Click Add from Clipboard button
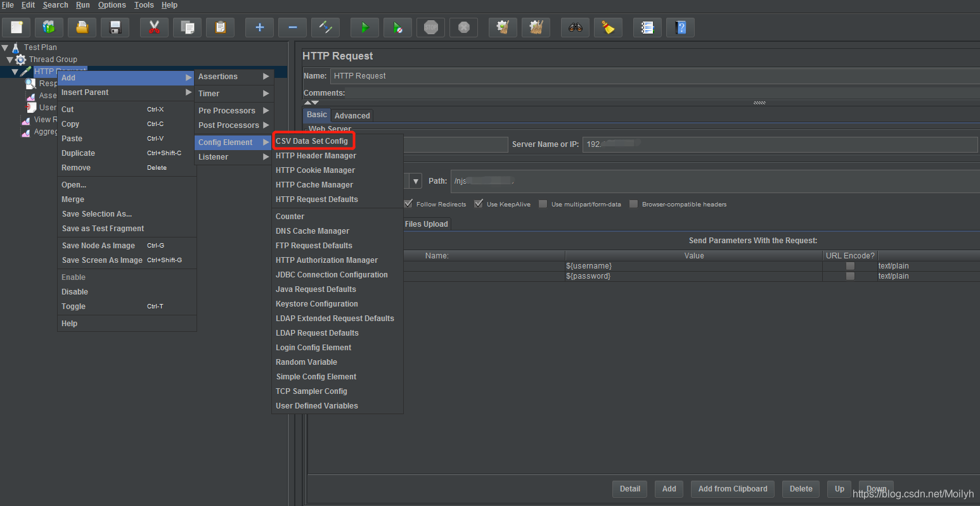Screen dimensions: 980x506 tap(733, 489)
